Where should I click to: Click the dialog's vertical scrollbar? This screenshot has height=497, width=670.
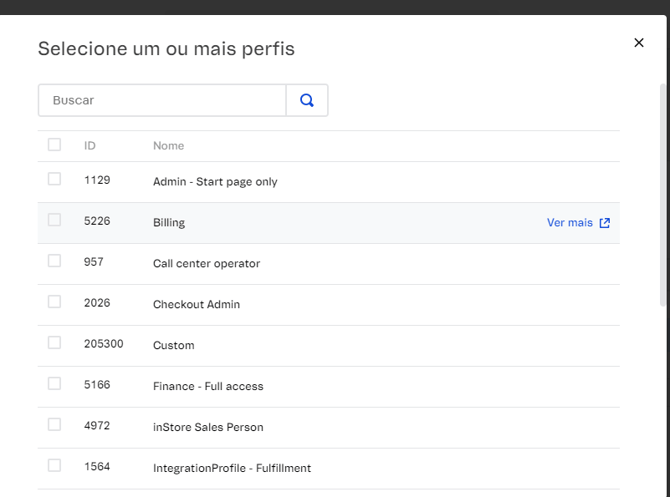(664, 190)
